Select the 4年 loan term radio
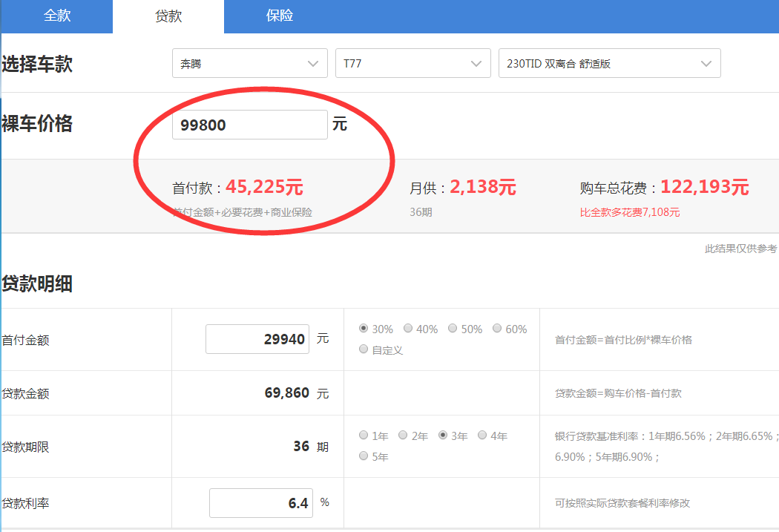The height and width of the screenshot is (532, 779). (482, 435)
